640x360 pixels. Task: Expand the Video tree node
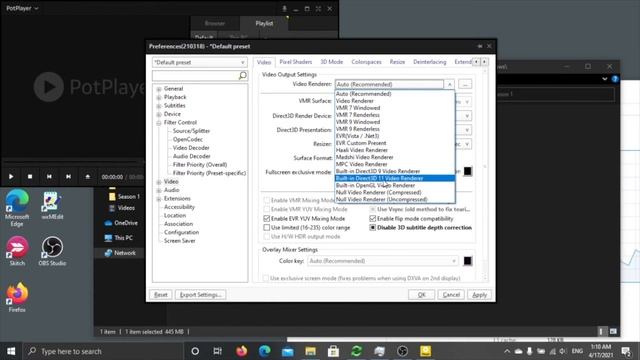pos(159,182)
